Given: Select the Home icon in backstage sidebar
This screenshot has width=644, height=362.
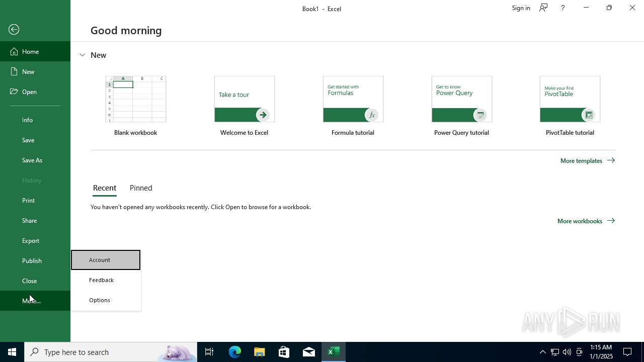Looking at the screenshot, I should coord(14,51).
